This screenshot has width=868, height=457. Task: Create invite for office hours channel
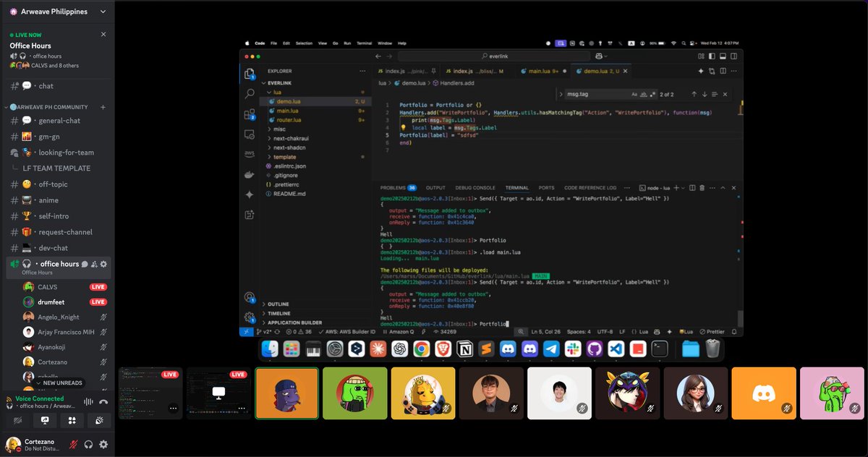[x=94, y=264]
